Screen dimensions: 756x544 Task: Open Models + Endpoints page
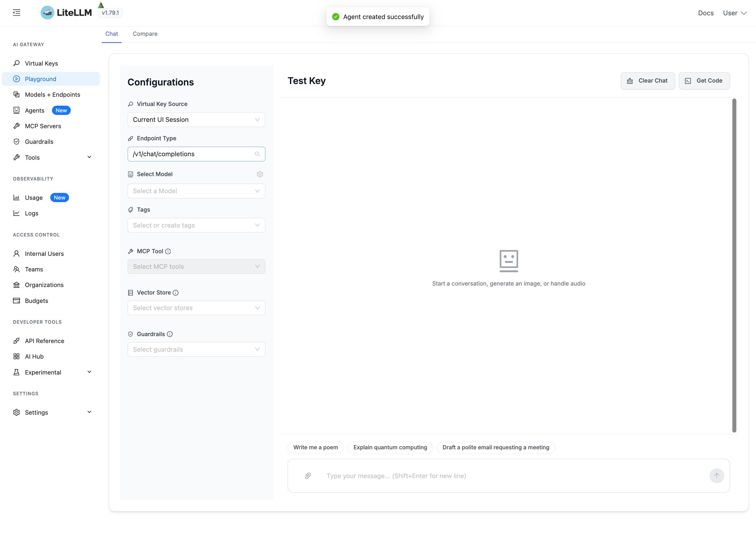tap(52, 94)
